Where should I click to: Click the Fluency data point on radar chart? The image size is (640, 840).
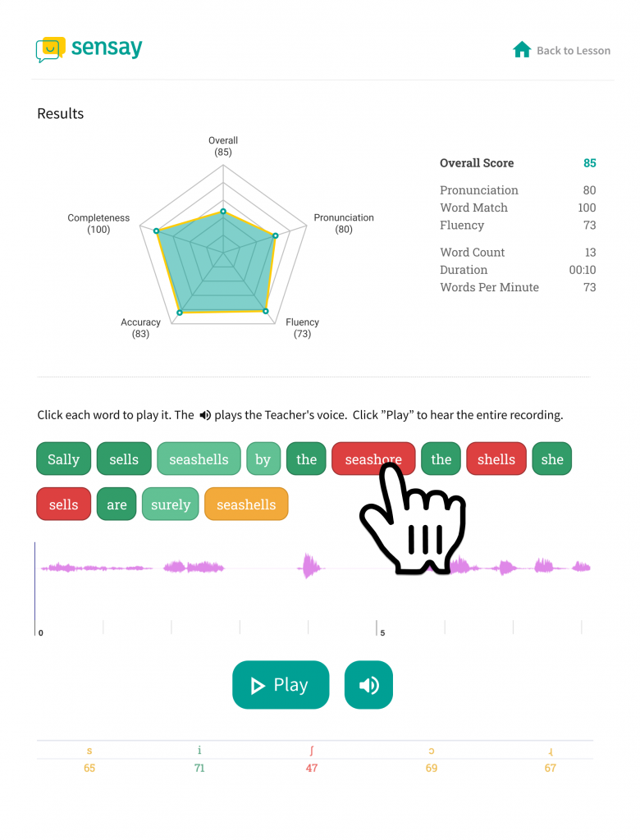coord(265,311)
